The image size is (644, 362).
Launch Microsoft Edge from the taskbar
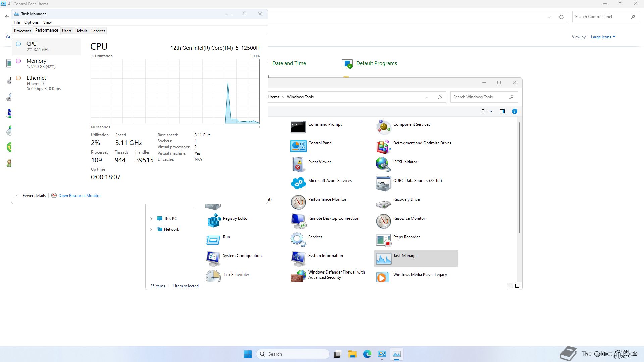(367, 354)
